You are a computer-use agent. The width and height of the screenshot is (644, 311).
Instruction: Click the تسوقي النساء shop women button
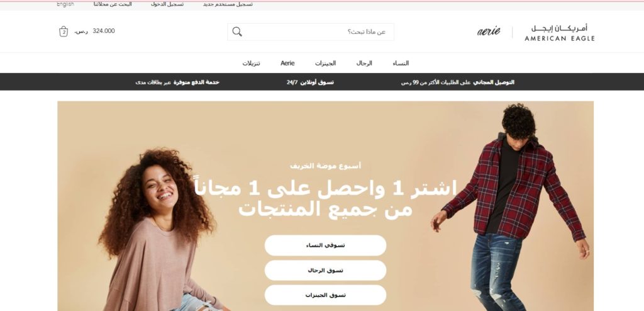tap(325, 245)
